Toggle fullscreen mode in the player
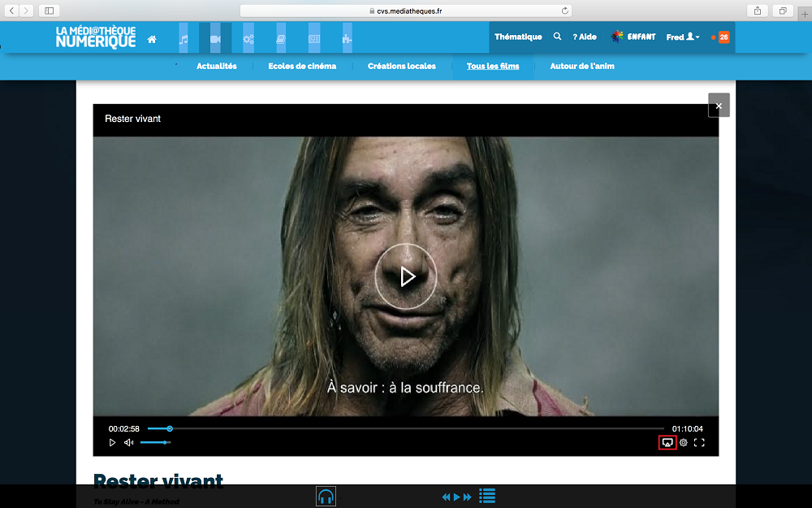812x508 pixels. (x=699, y=443)
